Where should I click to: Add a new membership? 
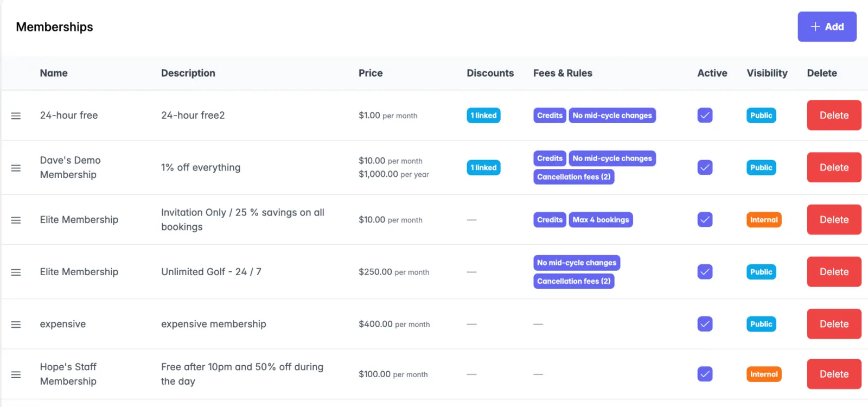click(x=827, y=27)
